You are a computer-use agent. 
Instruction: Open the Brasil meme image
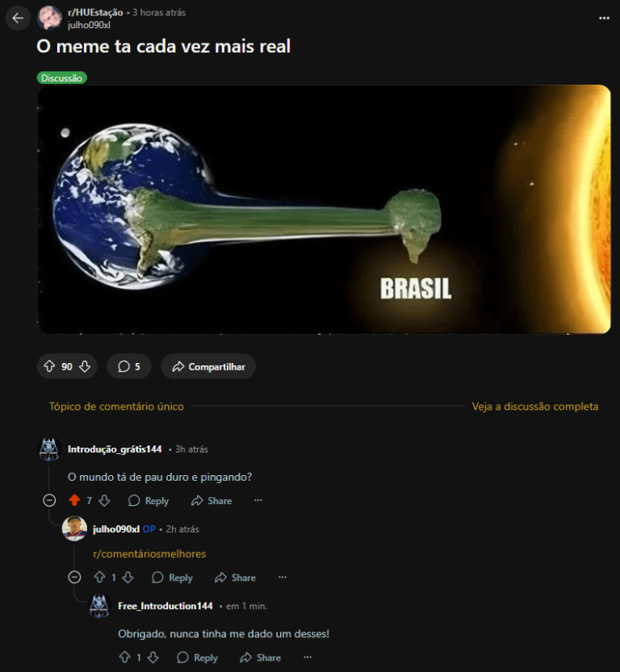coord(325,209)
